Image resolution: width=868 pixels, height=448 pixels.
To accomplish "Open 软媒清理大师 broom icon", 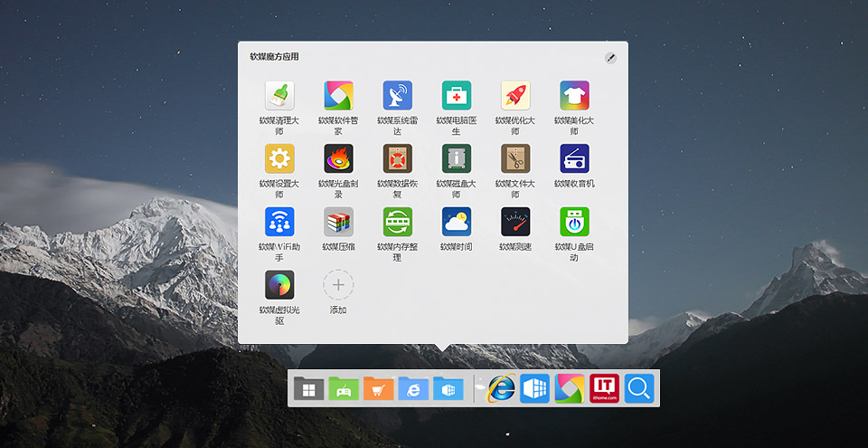I will (x=279, y=95).
